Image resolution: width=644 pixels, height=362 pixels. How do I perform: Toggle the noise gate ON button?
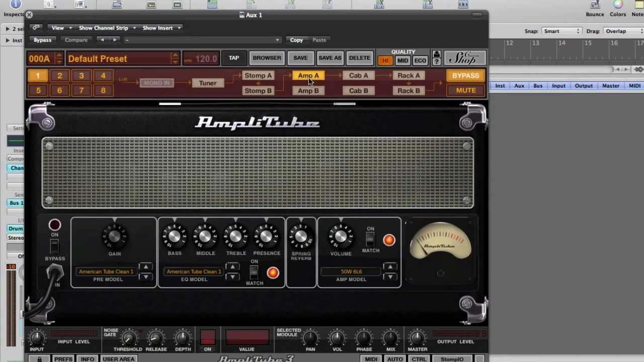point(208,338)
